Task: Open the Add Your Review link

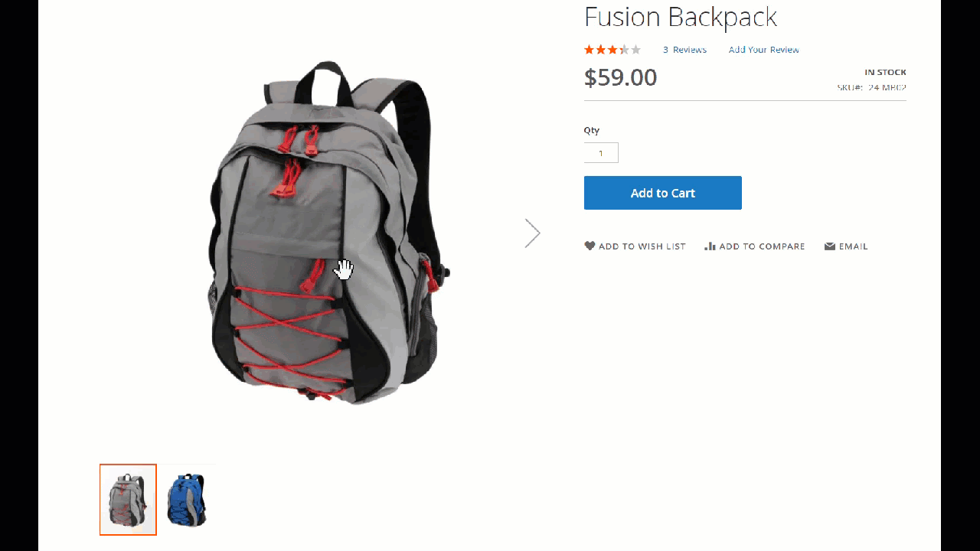Action: [764, 50]
